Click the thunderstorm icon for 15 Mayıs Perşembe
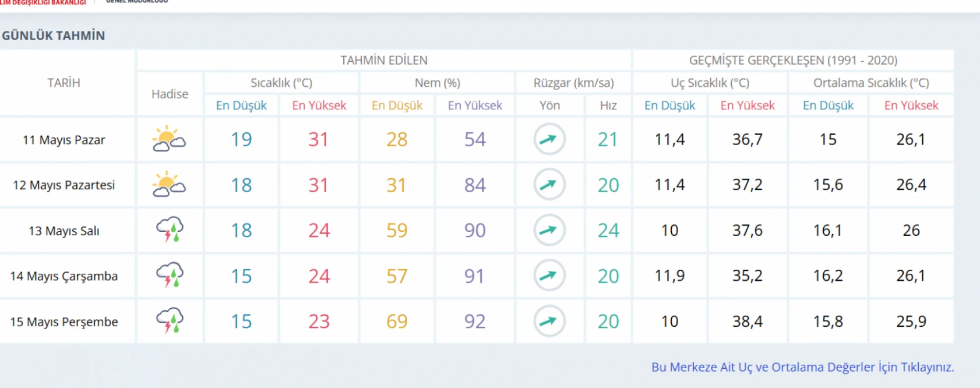The width and height of the screenshot is (980, 388). (x=170, y=321)
